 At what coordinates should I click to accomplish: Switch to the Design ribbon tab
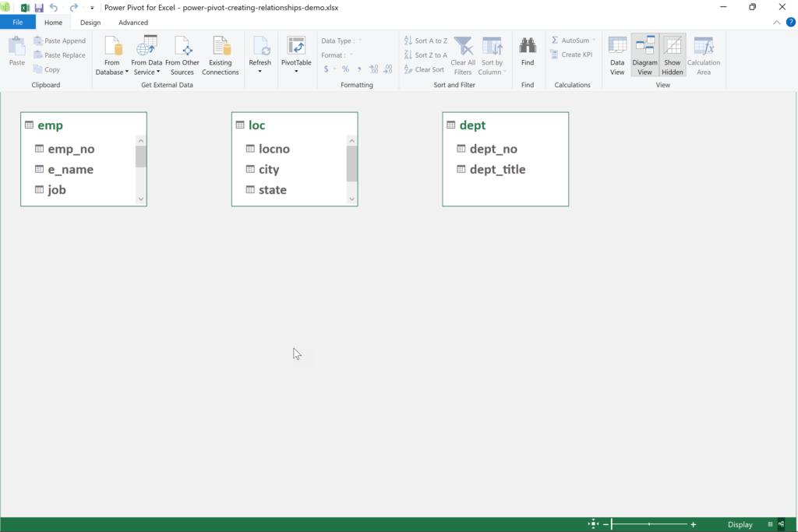(90, 22)
